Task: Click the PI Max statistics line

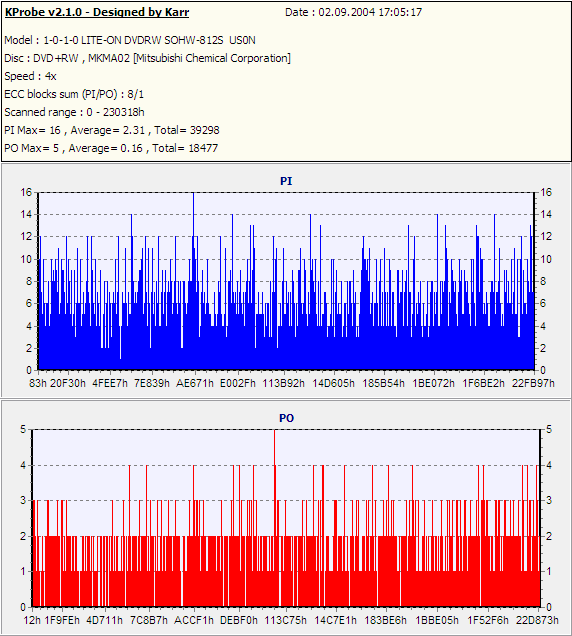Action: (x=112, y=130)
